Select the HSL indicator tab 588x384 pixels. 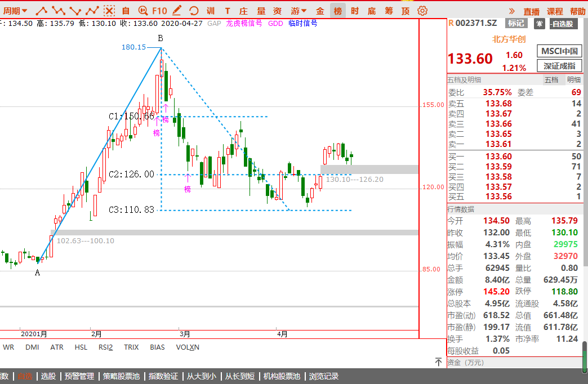tap(81, 347)
